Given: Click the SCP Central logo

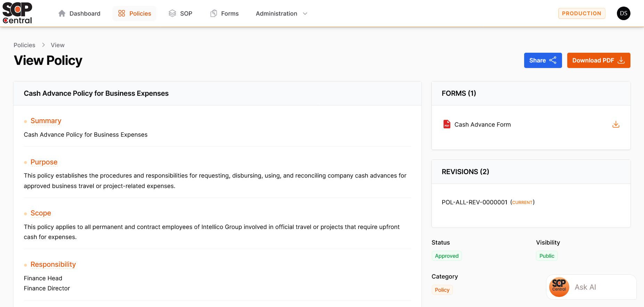Looking at the screenshot, I should (17, 13).
